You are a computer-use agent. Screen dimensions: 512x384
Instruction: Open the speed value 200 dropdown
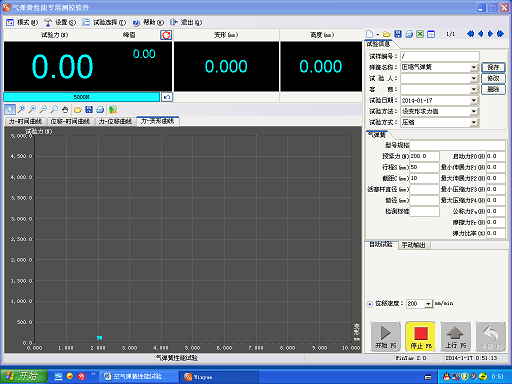pyautogui.click(x=428, y=304)
